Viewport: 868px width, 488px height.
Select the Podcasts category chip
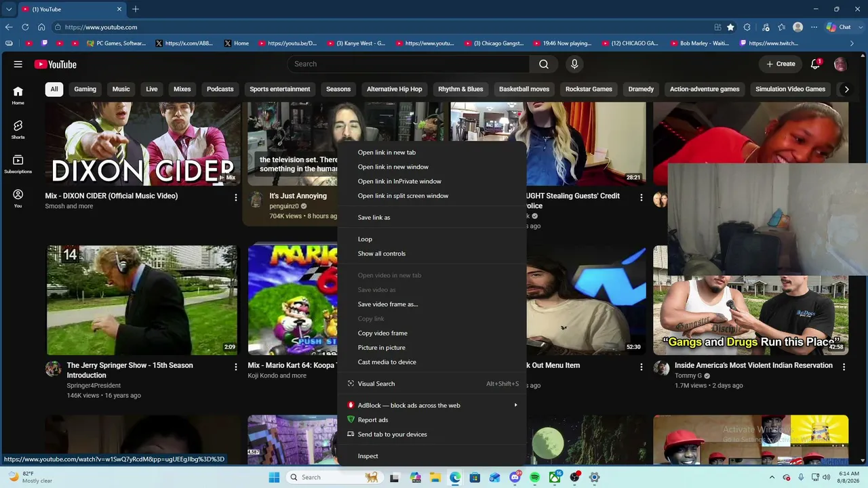point(220,89)
